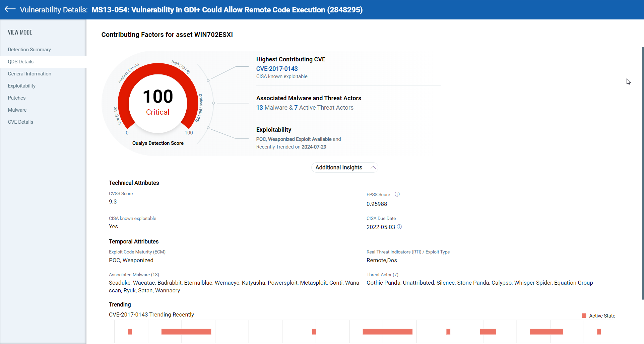Click the Additional Insights label
The height and width of the screenshot is (344, 644).
coord(339,167)
